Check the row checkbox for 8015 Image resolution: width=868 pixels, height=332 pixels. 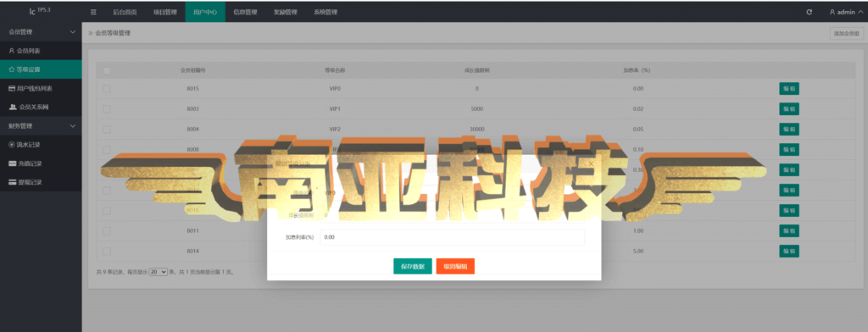[x=106, y=89]
